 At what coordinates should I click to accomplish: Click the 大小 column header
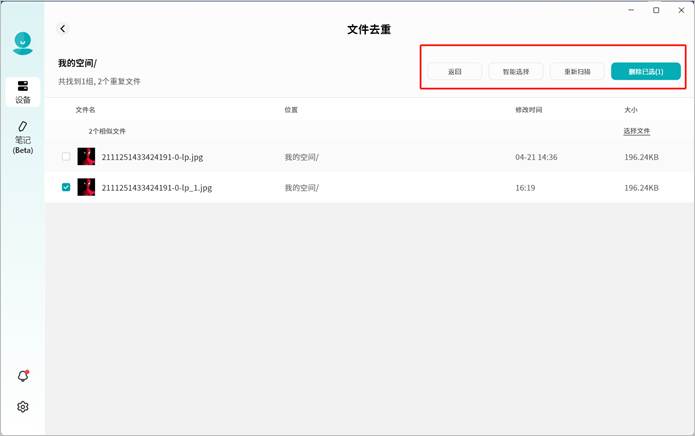point(630,110)
